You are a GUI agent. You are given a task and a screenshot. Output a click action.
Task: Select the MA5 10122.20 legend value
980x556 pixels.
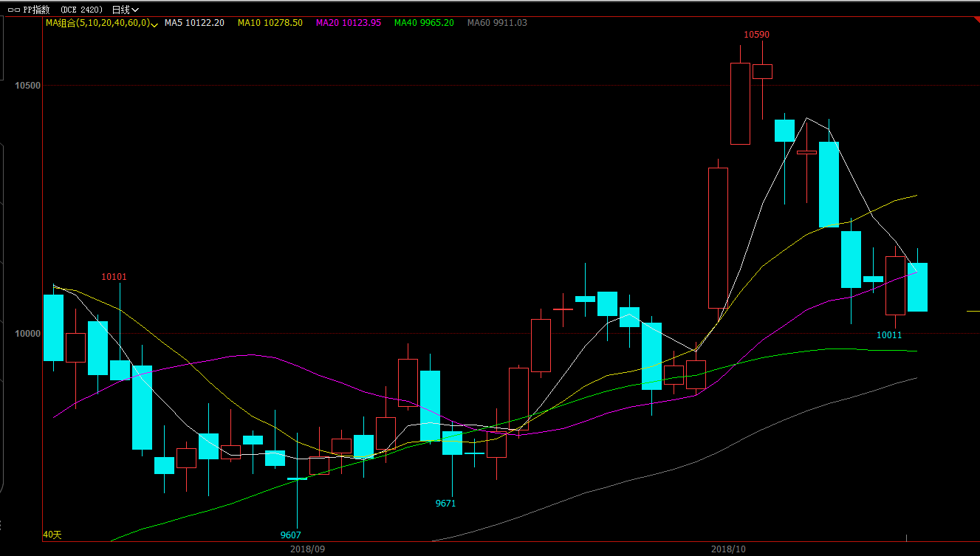tap(194, 23)
